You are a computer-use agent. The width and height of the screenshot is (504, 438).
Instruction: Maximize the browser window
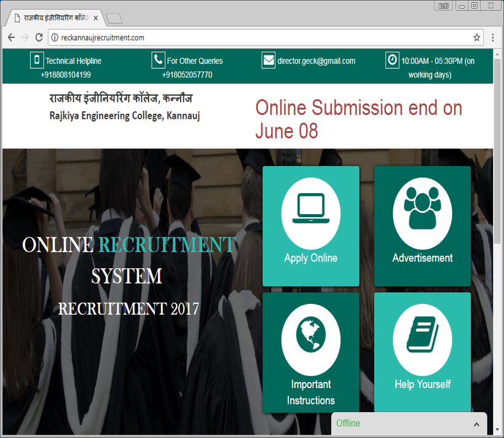pyautogui.click(x=474, y=6)
